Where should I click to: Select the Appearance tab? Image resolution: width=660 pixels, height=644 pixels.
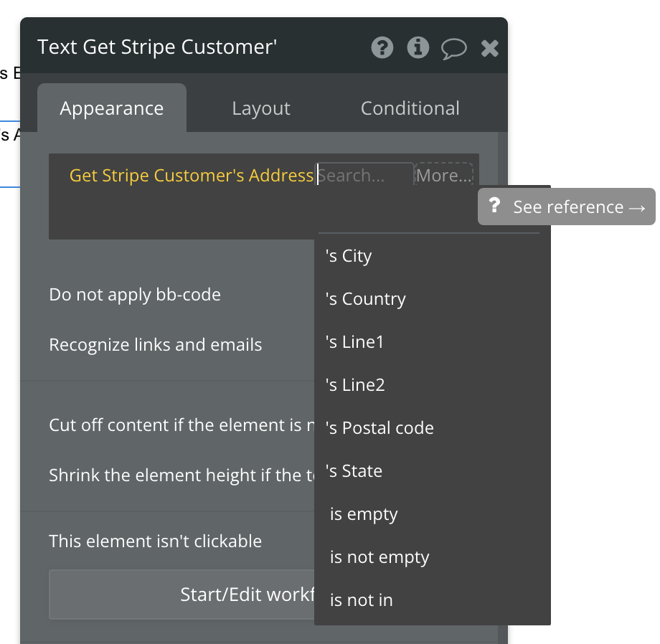[x=112, y=108]
